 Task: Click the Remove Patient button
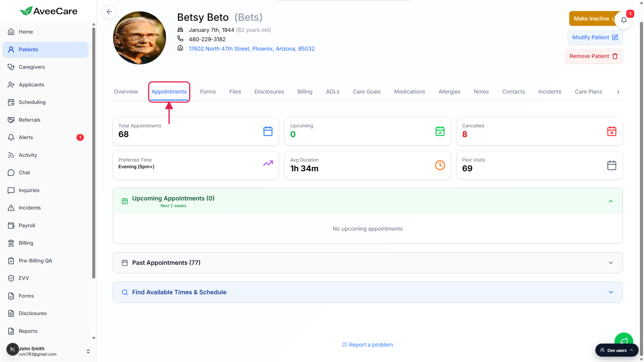click(594, 56)
